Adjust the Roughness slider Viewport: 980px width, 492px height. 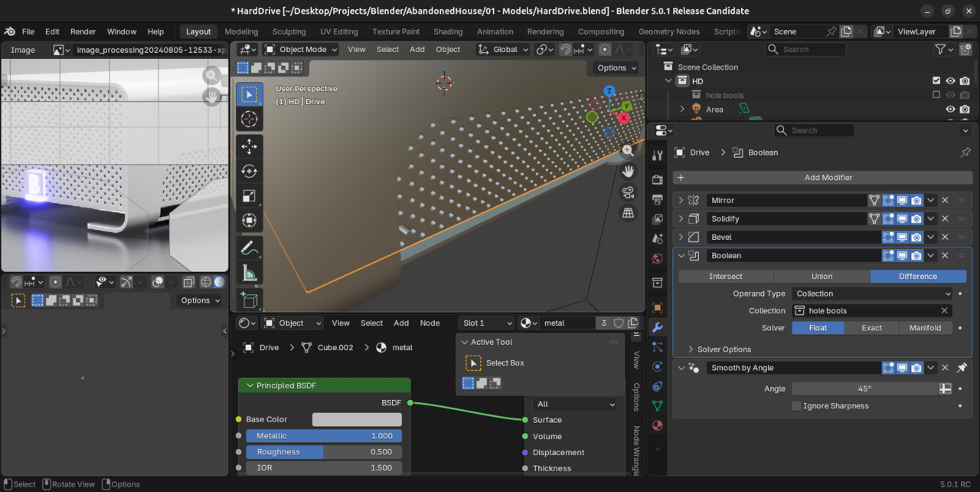click(323, 452)
